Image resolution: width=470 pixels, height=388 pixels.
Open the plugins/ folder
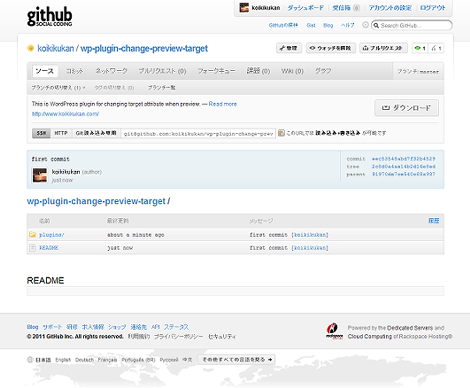(x=52, y=235)
